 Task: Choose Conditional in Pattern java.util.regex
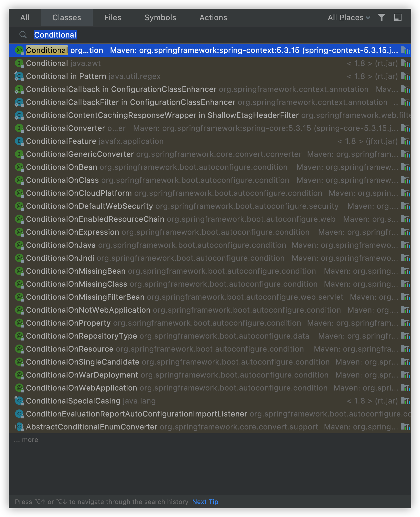[x=210, y=76]
